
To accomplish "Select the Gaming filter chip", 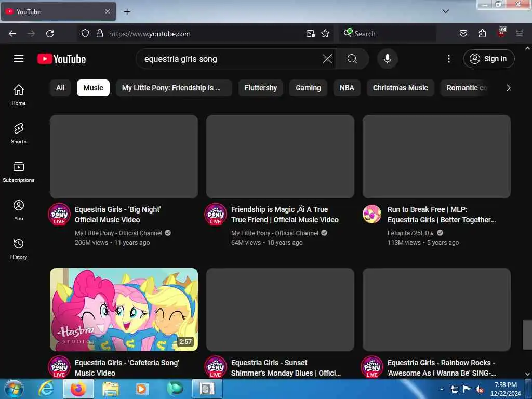I will tap(308, 88).
